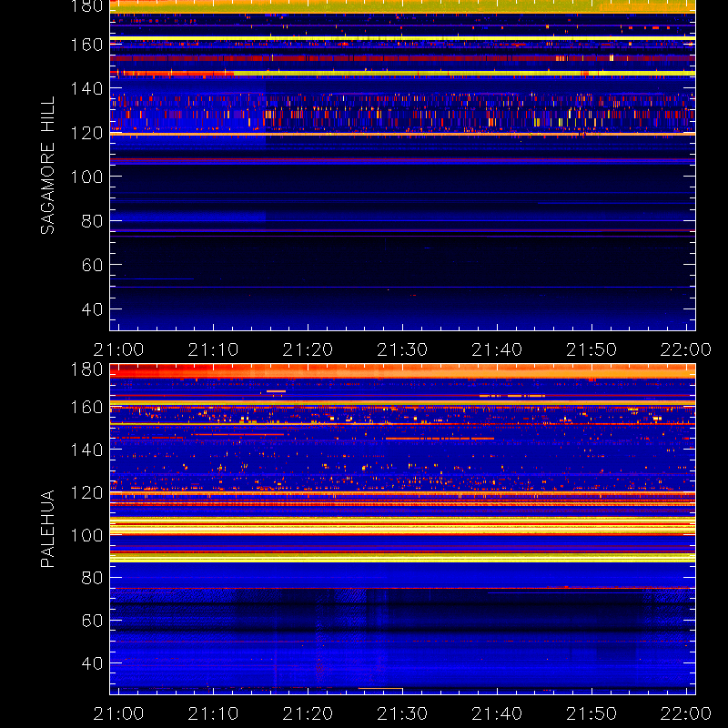
Task: Select the Palehua spectrogram plot
Action: pos(402,529)
